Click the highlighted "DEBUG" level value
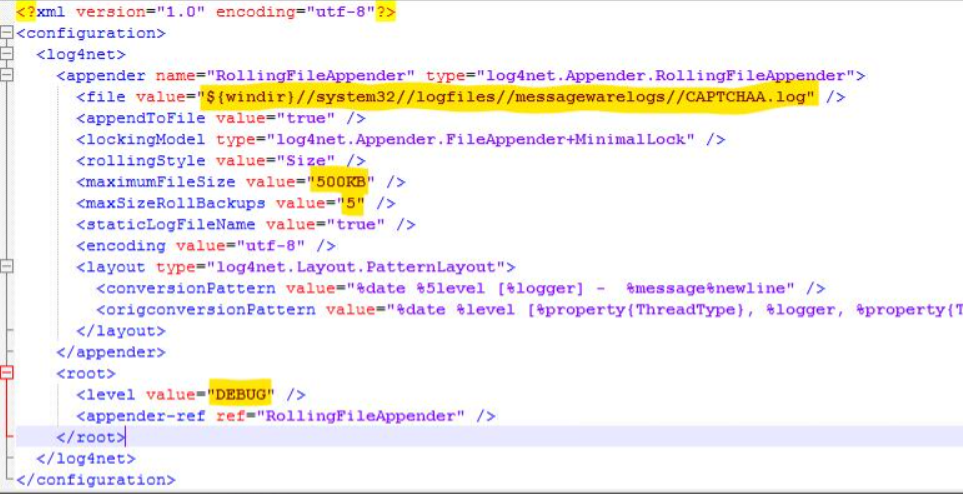Screen dimensions: 963x494 coord(241,394)
